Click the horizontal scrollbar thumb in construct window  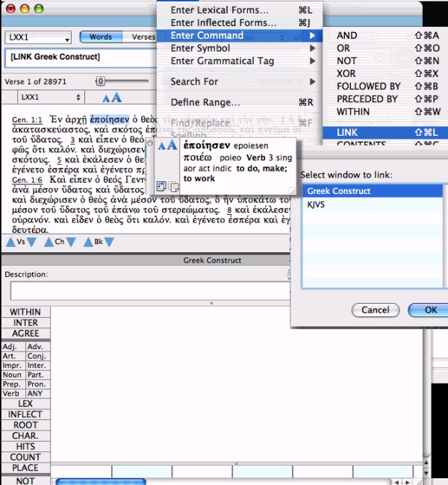[101, 481]
